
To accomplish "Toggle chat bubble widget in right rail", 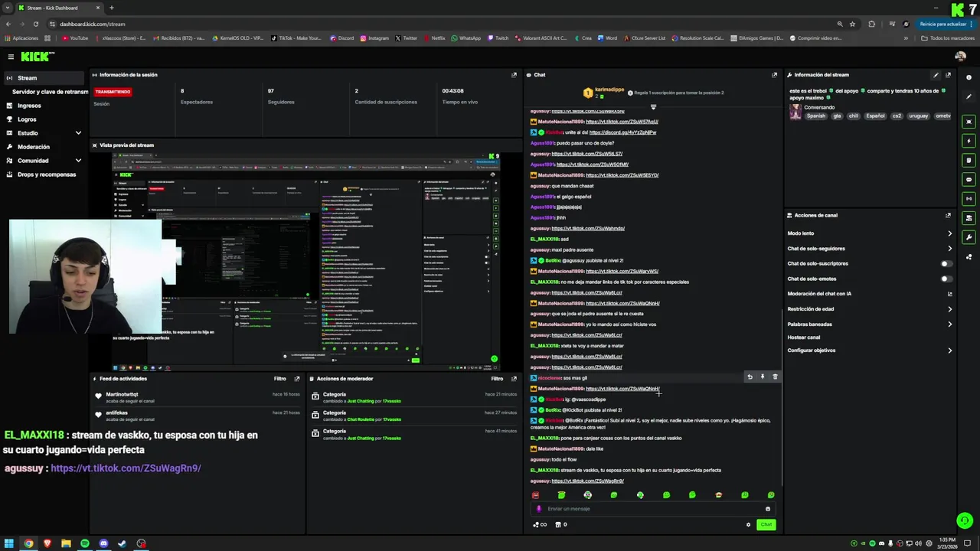I will point(969,179).
